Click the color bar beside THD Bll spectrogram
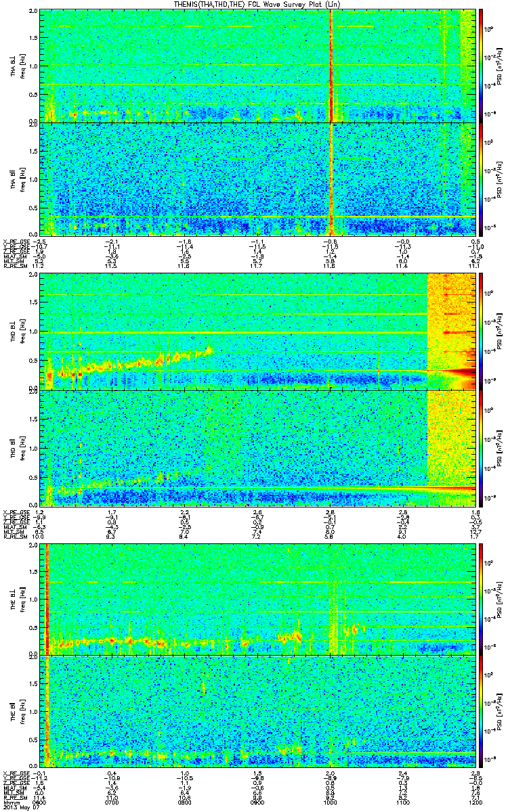 click(482, 447)
